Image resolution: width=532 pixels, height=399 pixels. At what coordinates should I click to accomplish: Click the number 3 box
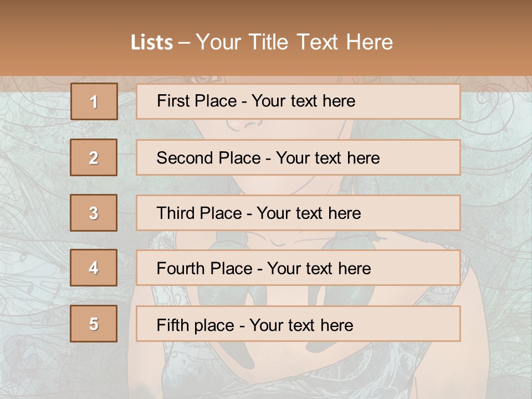coord(94,213)
